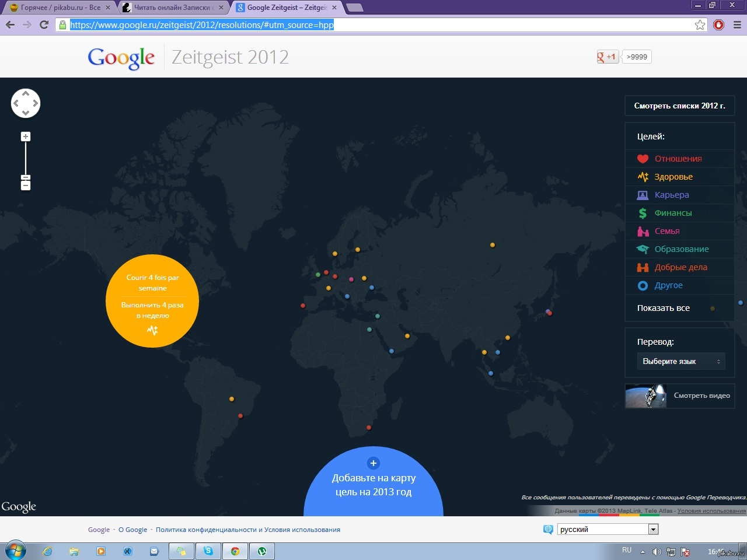Close the pikabu.ru tab
The width and height of the screenshot is (747, 560).
click(x=108, y=8)
